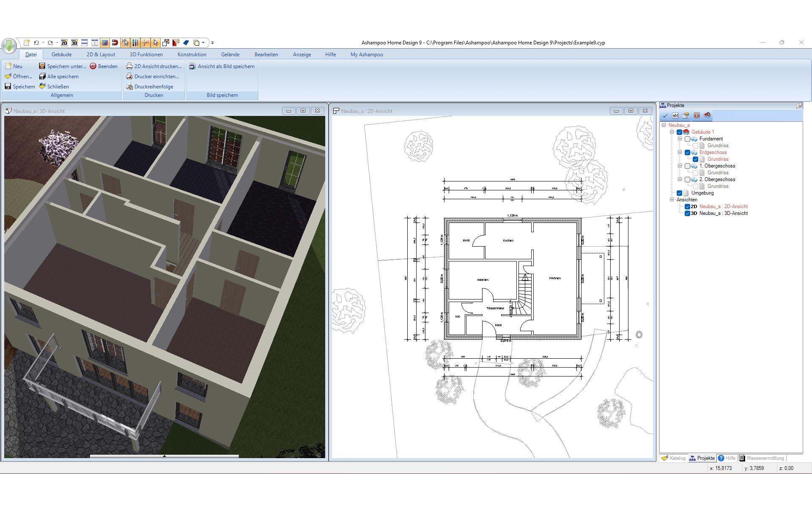Click the pin icon on Projekte panel
812x511 pixels.
point(799,106)
